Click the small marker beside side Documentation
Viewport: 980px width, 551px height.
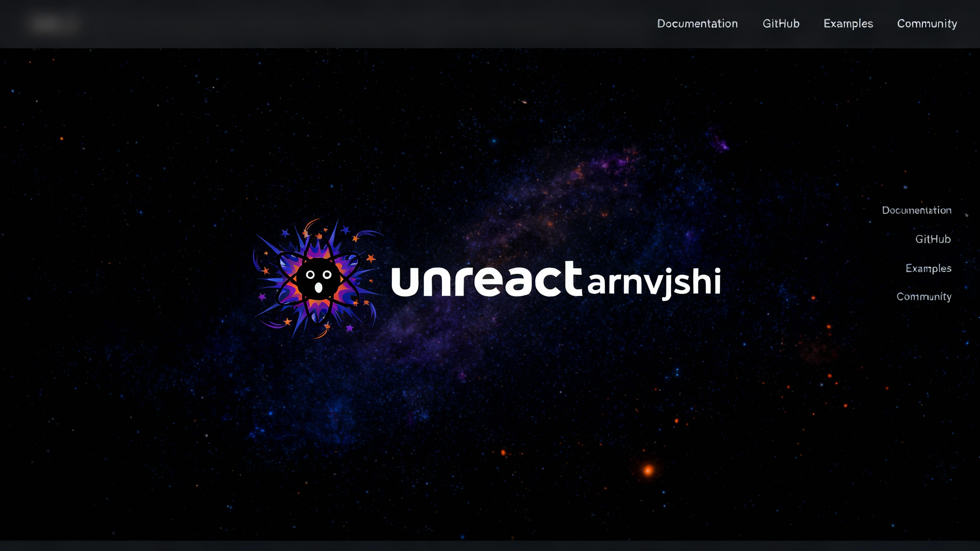967,215
